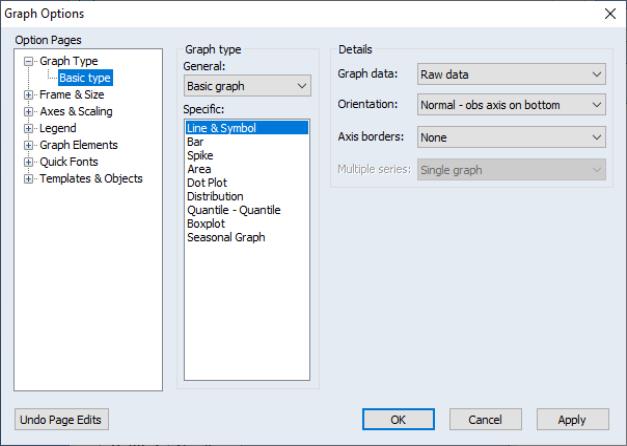Select Dot Plot from the list
The width and height of the screenshot is (627, 446).
coord(207,183)
